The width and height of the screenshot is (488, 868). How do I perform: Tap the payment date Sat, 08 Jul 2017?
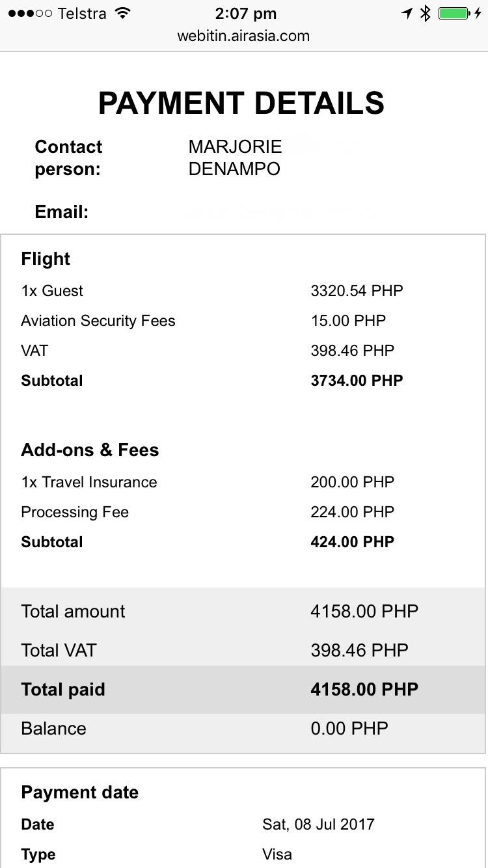[318, 824]
